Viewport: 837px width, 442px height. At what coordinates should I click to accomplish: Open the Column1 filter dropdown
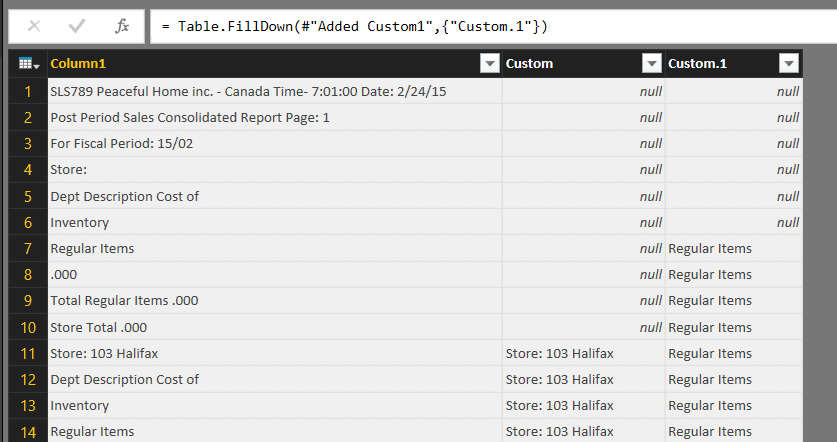(x=490, y=64)
